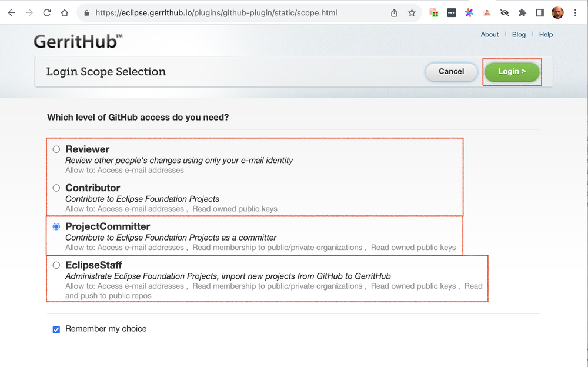588x367 pixels.
Task: Reload the GerritHub scope page
Action: [46, 12]
